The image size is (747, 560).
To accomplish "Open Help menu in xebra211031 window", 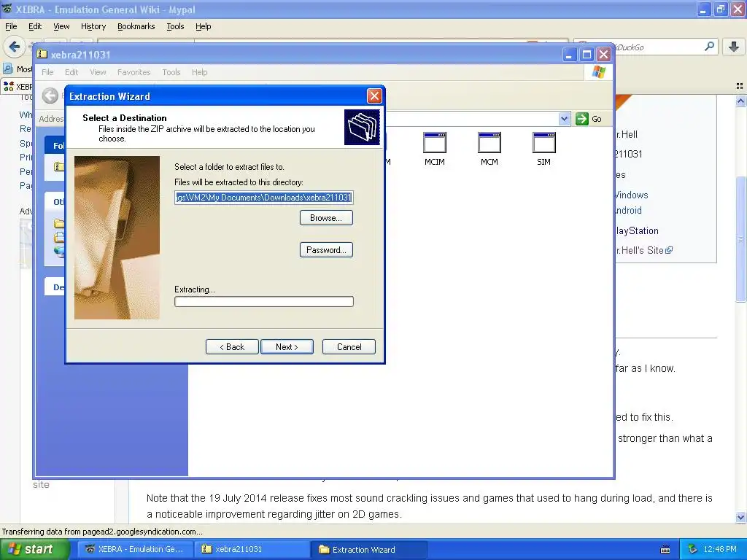I will pos(200,72).
